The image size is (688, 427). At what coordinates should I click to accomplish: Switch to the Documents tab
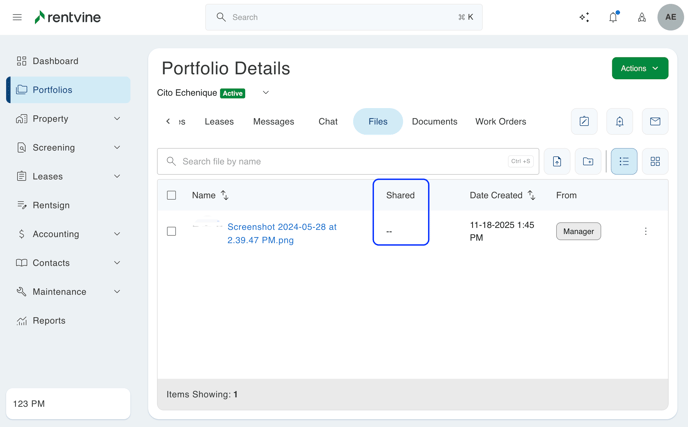434,121
